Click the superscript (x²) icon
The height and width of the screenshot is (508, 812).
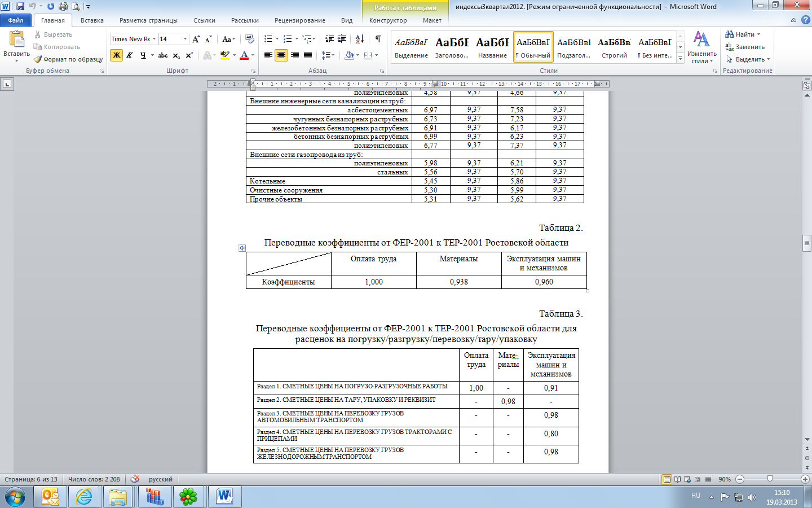pyautogui.click(x=189, y=55)
